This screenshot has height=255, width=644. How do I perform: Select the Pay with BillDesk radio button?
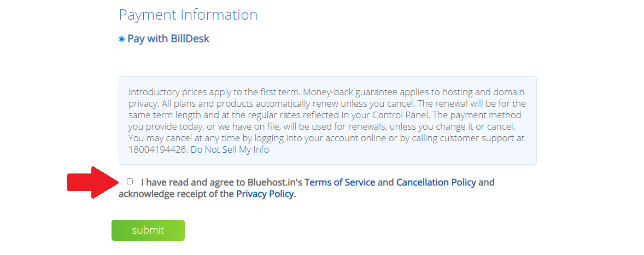click(121, 39)
